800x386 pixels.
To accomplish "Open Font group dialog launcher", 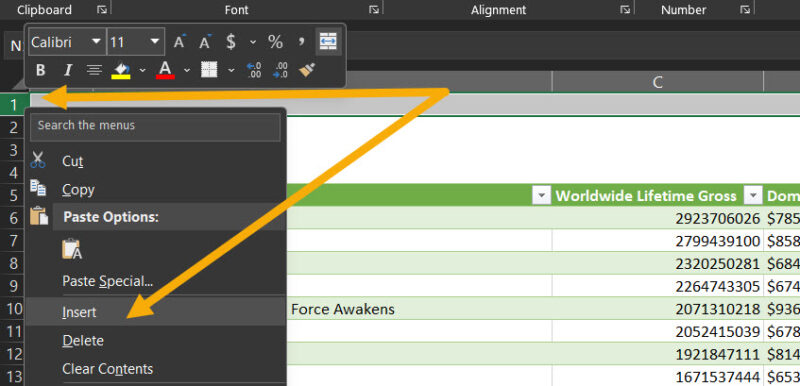I will click(x=374, y=10).
